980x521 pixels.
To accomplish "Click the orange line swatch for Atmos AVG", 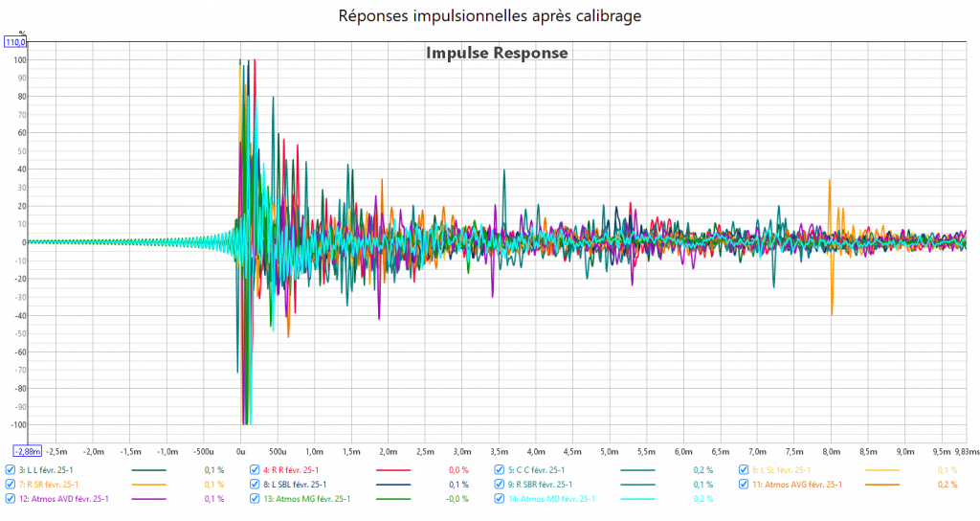I will [x=882, y=485].
